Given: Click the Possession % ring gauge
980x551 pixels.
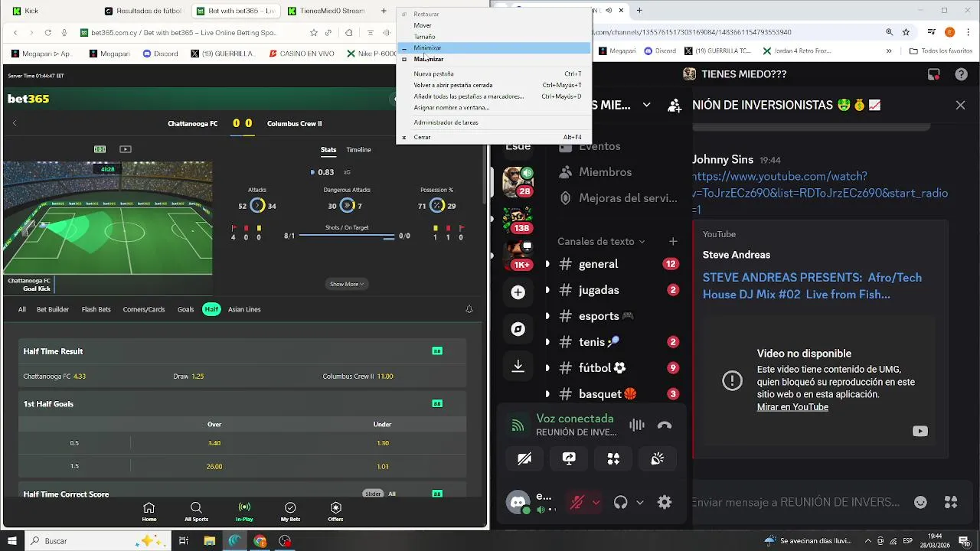Looking at the screenshot, I should [x=436, y=206].
